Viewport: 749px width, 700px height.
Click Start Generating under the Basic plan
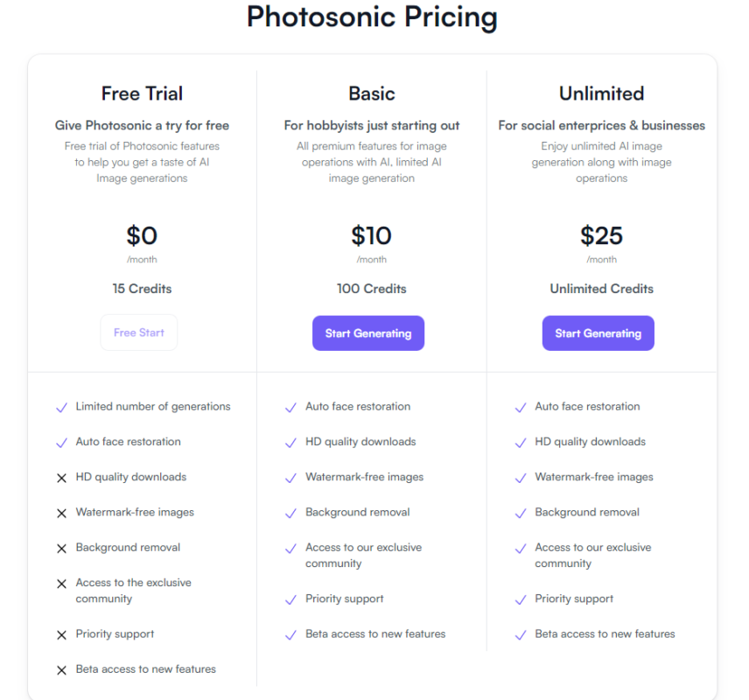[x=368, y=333]
